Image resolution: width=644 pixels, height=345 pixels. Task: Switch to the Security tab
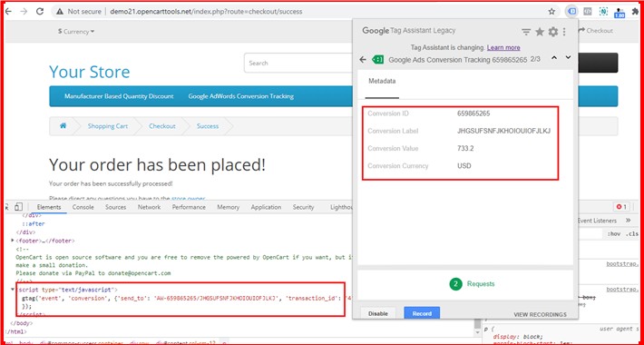click(303, 207)
